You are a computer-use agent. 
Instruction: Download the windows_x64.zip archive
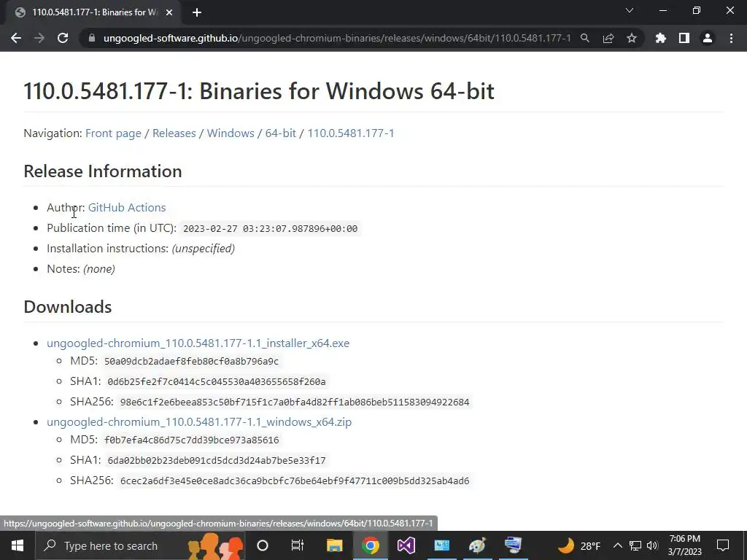pos(199,422)
